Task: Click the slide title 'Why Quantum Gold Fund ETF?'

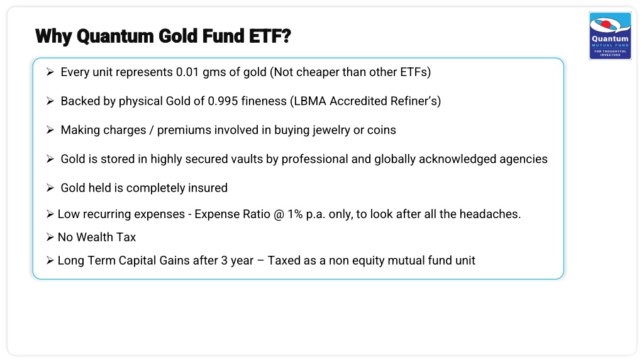Action: tap(163, 36)
